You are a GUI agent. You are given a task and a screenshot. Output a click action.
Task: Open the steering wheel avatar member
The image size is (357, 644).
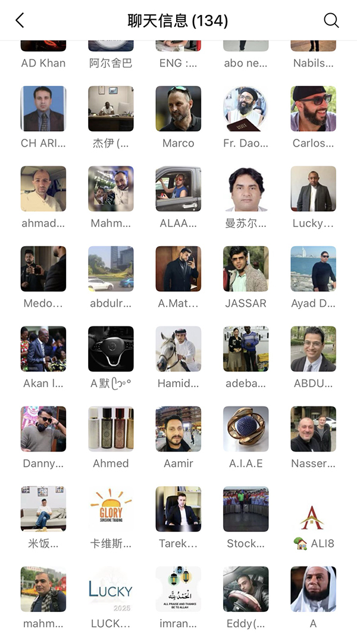pos(111,349)
